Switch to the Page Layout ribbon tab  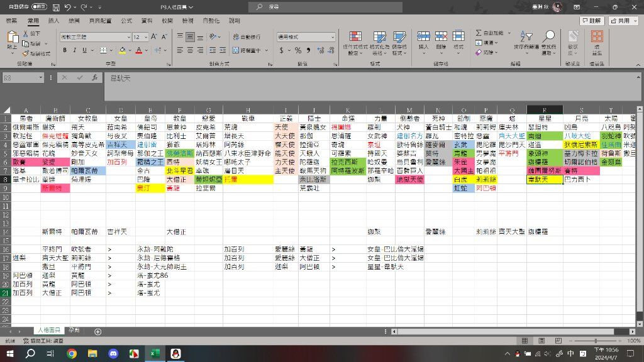pos(100,21)
